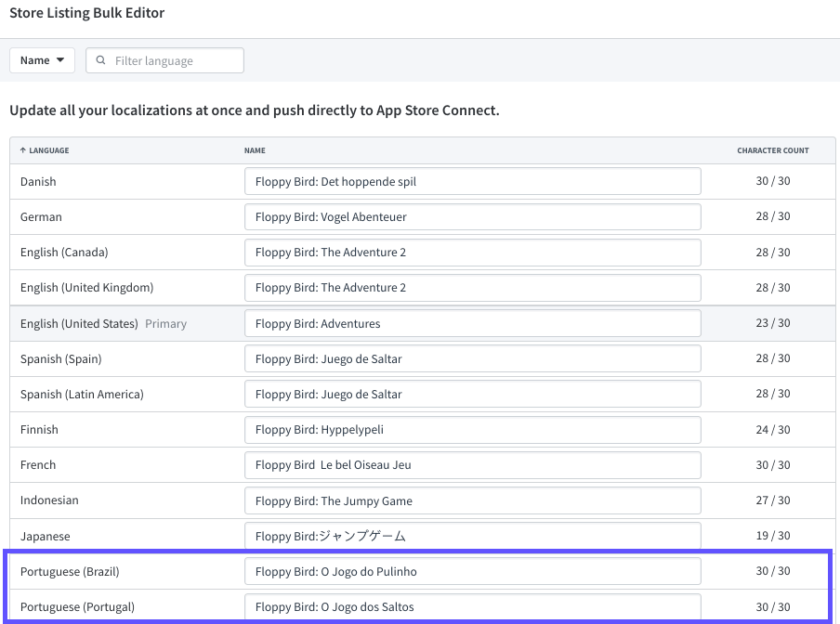Viewport: 840px width, 624px height.
Task: Edit the English (United States) name field
Action: 472,323
